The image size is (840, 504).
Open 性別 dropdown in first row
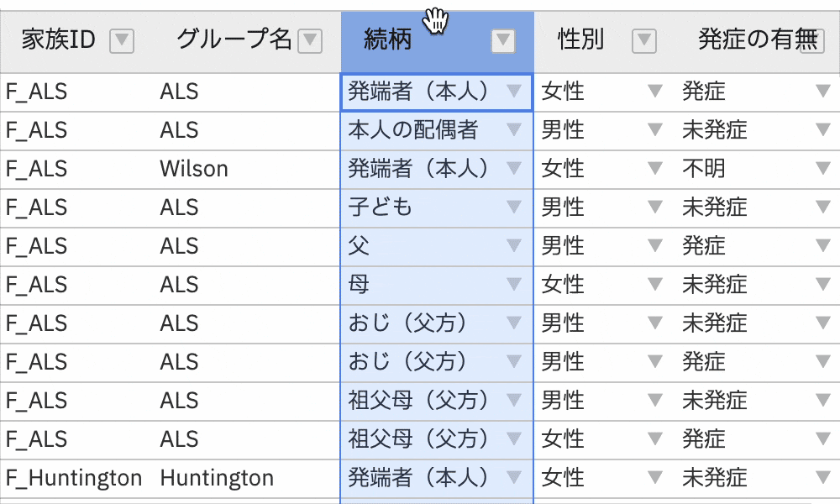pos(655,92)
